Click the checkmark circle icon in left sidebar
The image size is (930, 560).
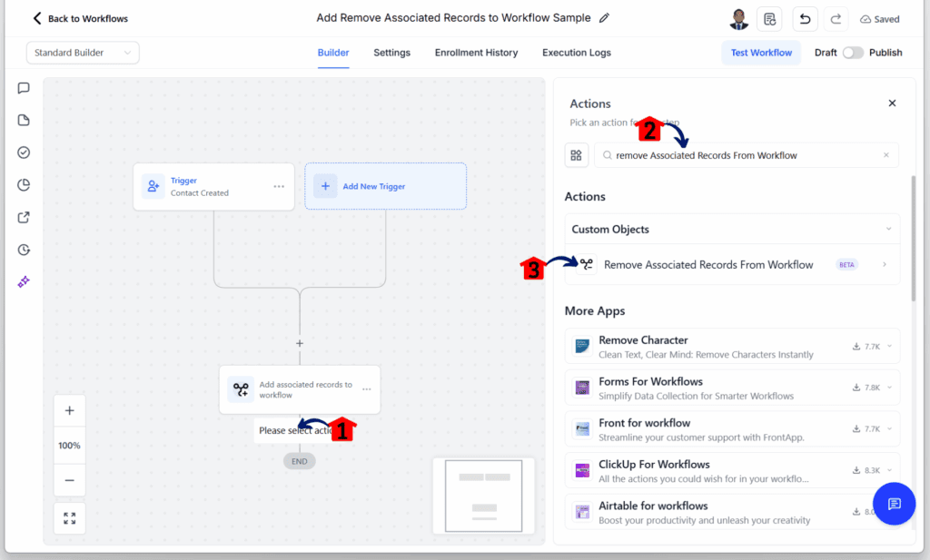click(x=22, y=152)
